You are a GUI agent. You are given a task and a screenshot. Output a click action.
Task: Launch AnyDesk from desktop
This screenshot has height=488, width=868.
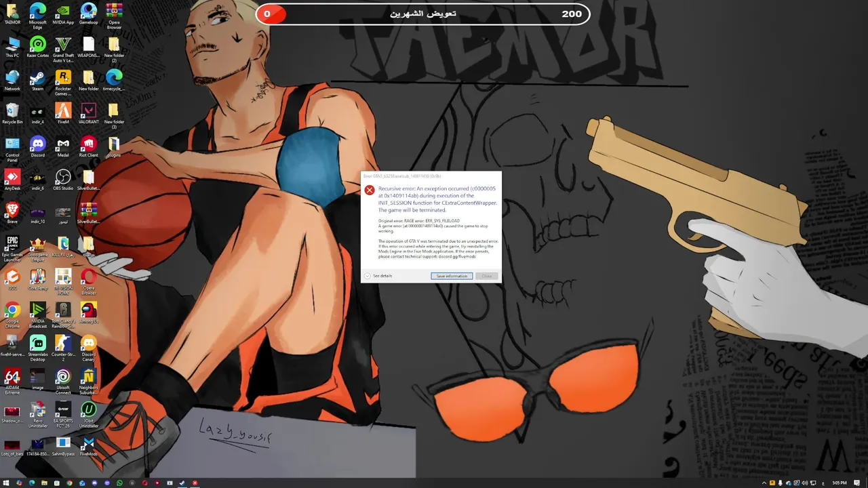pos(12,180)
